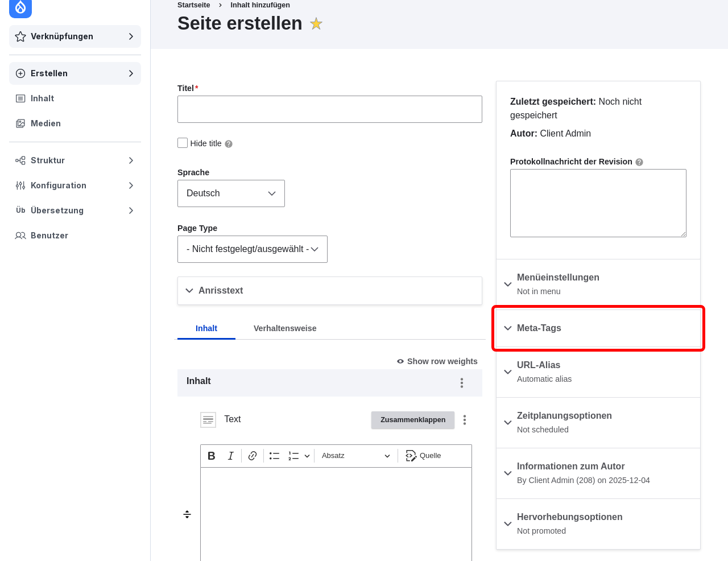Screen dimensions: 728x561
Task: Open Inhalt in the sidebar
Action: [x=75, y=98]
